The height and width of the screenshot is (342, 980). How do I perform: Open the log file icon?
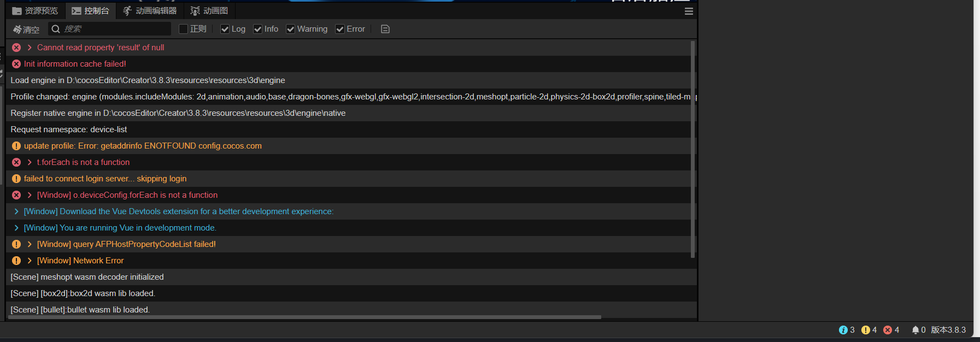point(385,29)
